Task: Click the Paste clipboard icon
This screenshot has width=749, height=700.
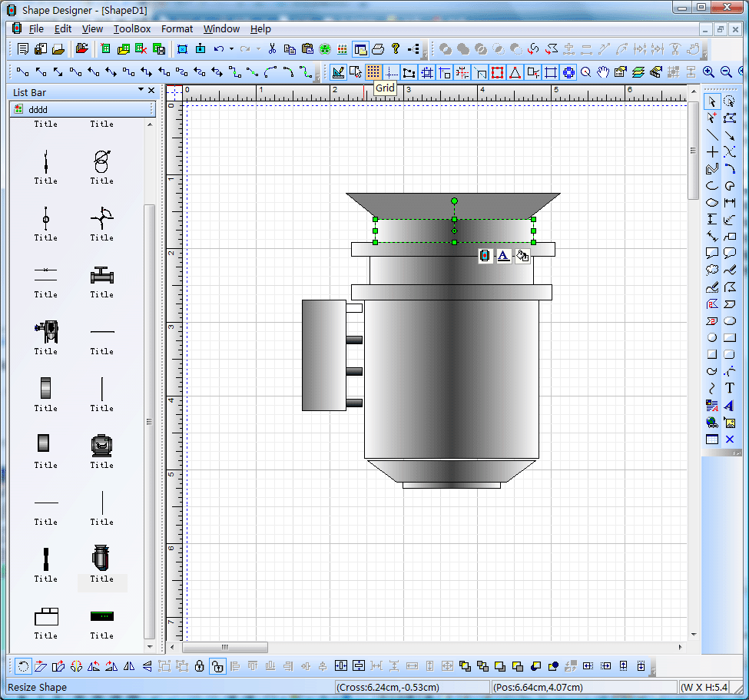Action: (x=307, y=49)
